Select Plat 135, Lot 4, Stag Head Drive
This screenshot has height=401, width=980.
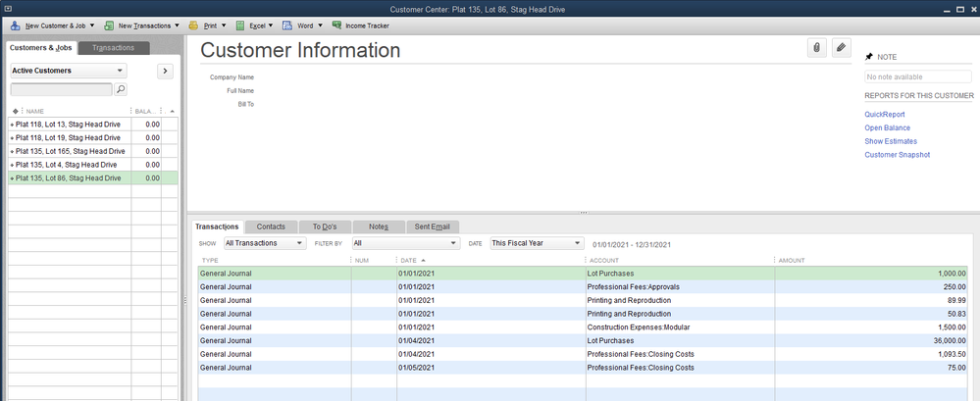[x=92, y=165]
